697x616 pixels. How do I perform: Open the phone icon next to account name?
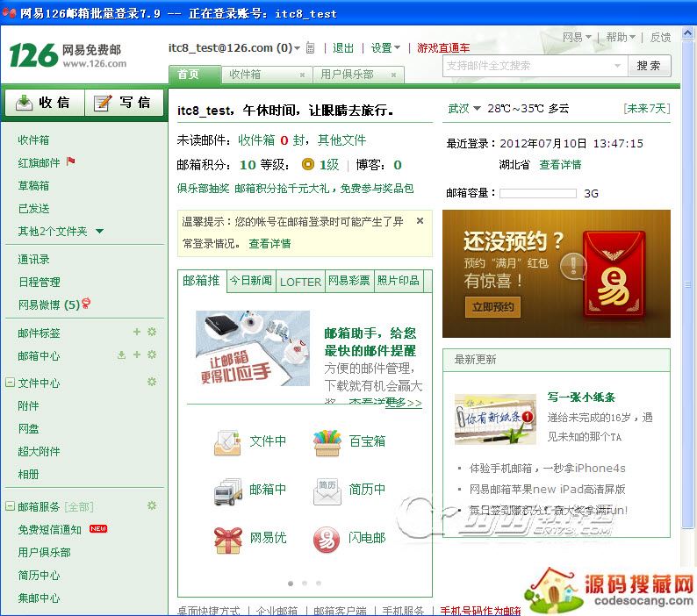(310, 48)
